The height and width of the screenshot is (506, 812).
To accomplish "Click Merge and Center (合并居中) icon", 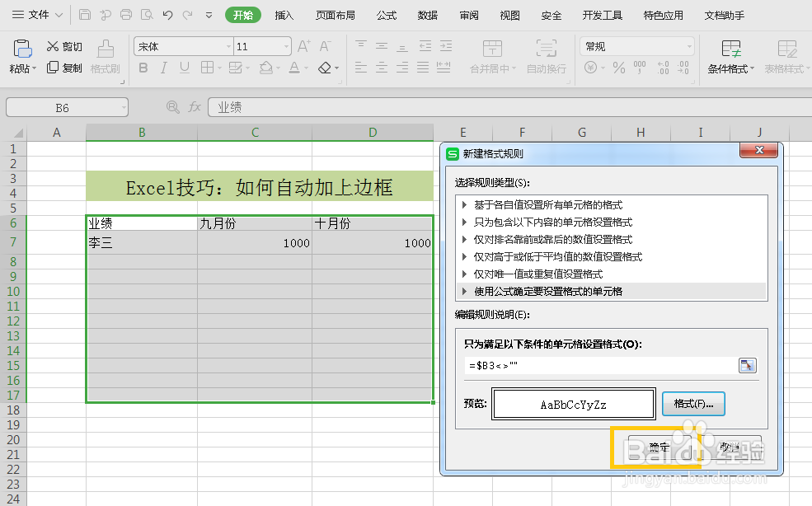I will tap(492, 48).
